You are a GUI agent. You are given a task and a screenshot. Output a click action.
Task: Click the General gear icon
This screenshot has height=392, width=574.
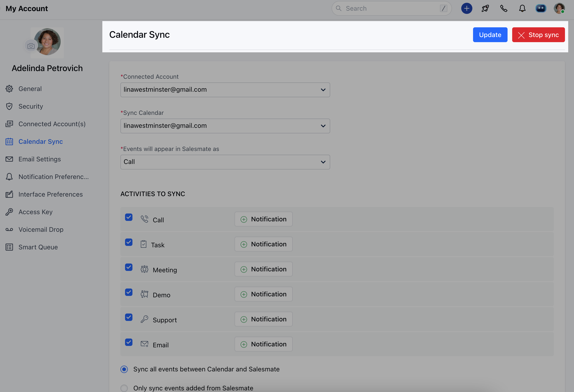point(9,89)
